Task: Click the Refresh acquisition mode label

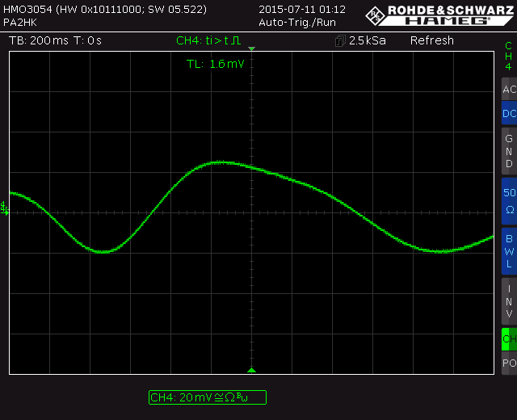Action: [x=431, y=40]
